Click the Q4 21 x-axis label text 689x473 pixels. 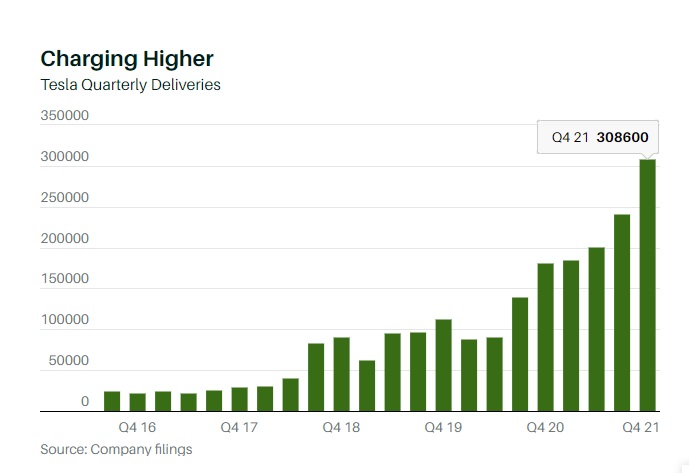click(x=643, y=427)
